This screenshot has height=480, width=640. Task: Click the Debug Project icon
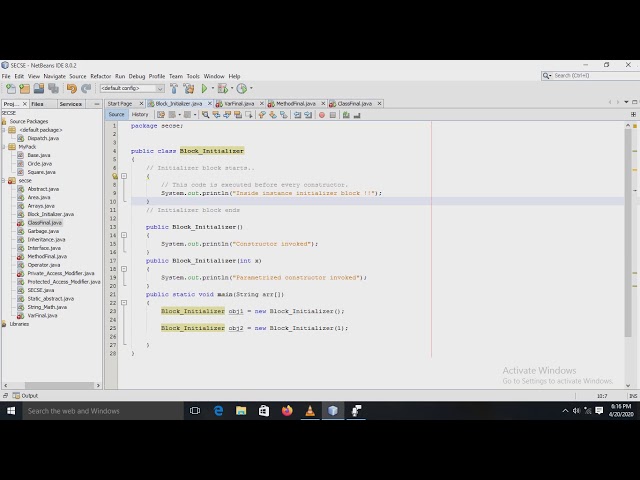(222, 88)
